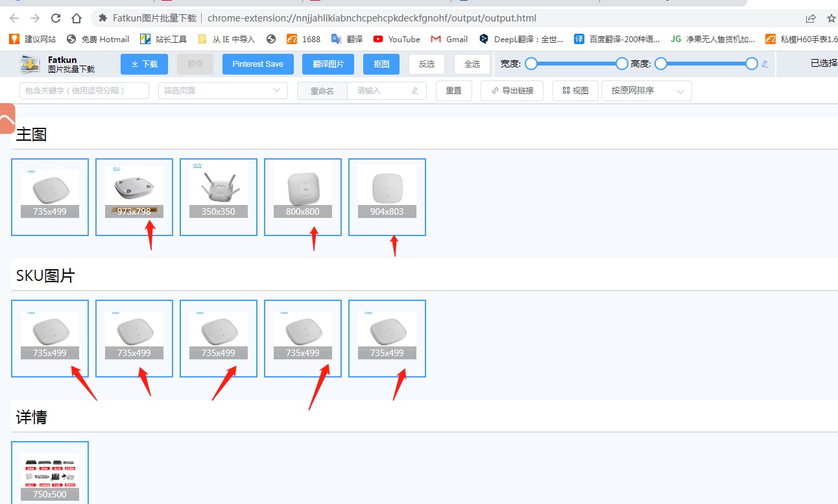Go to the browser home page icon
The height and width of the screenshot is (504, 838).
pos(77,18)
